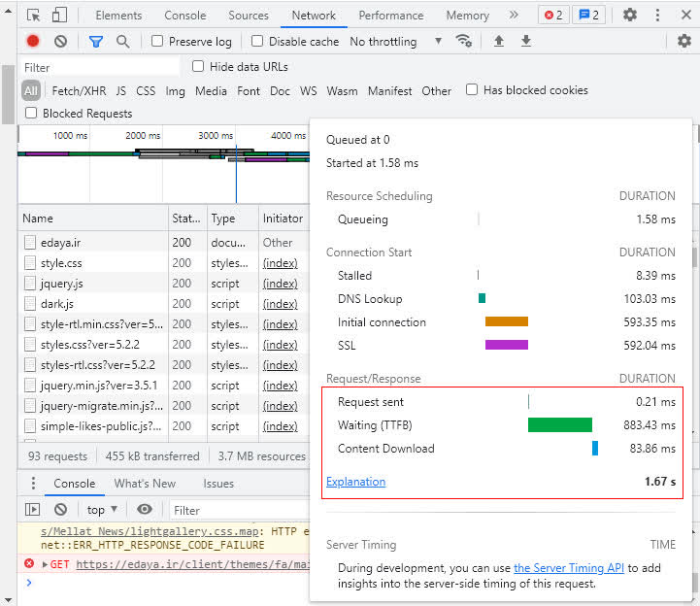This screenshot has width=700, height=606.
Task: Open the Server Timing API link
Action: click(x=569, y=567)
